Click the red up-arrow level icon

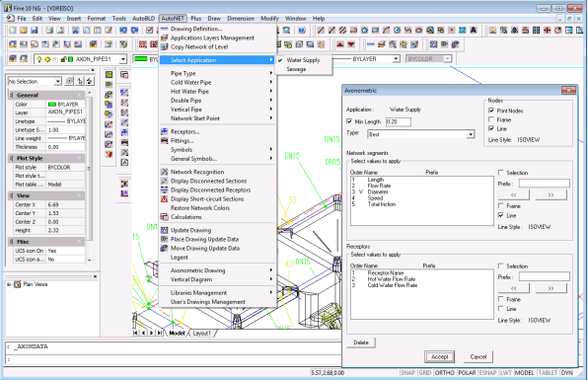340,44
